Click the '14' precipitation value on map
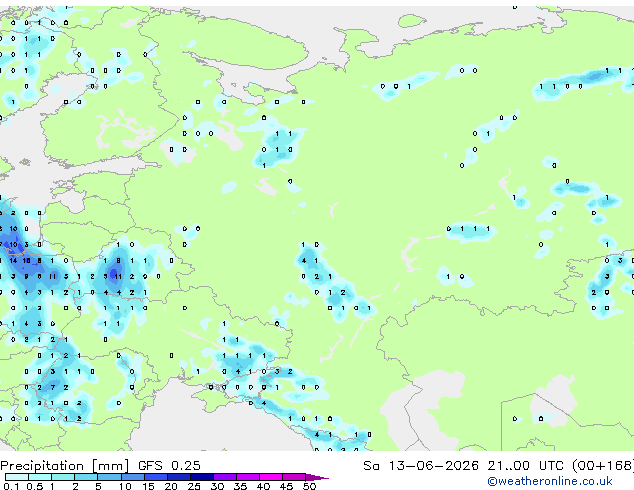This screenshot has width=634, height=490. [x=13, y=260]
